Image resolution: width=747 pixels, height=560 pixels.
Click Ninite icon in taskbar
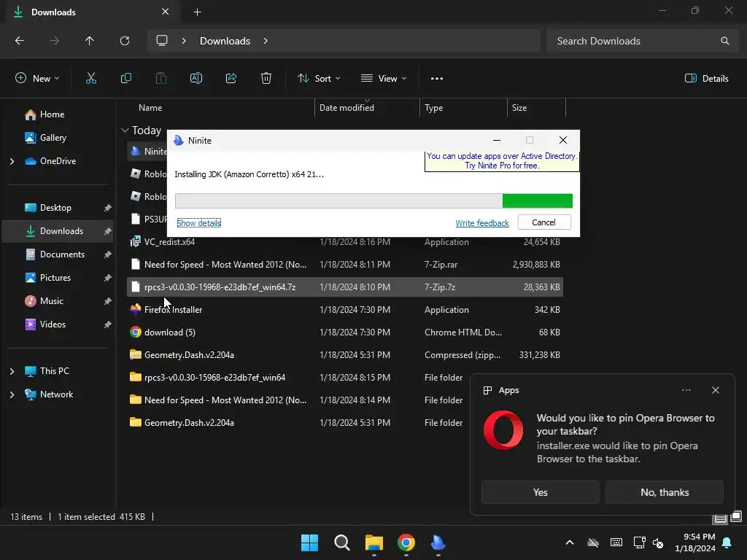(438, 542)
